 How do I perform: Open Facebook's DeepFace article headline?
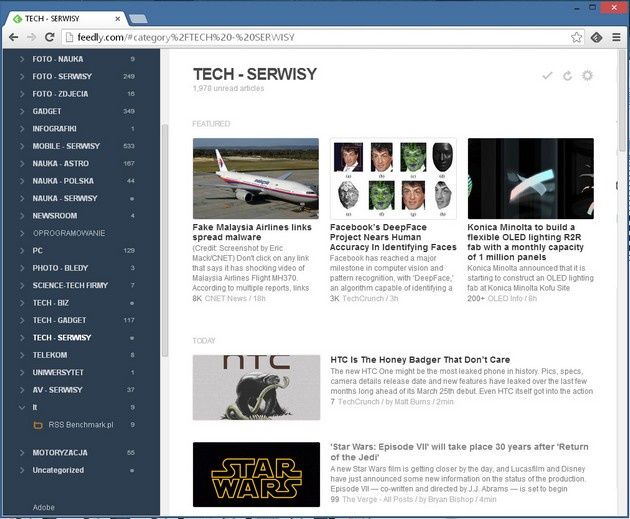click(393, 237)
